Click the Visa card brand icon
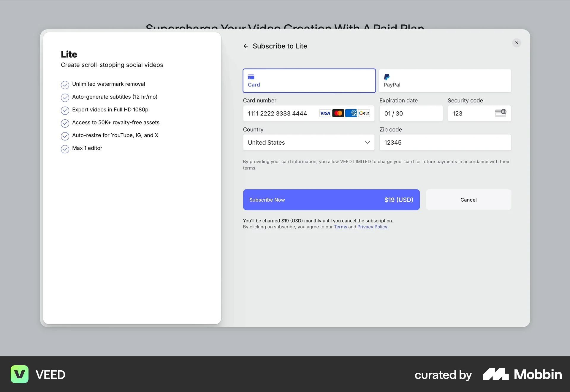This screenshot has height=392, width=570. 325,113
